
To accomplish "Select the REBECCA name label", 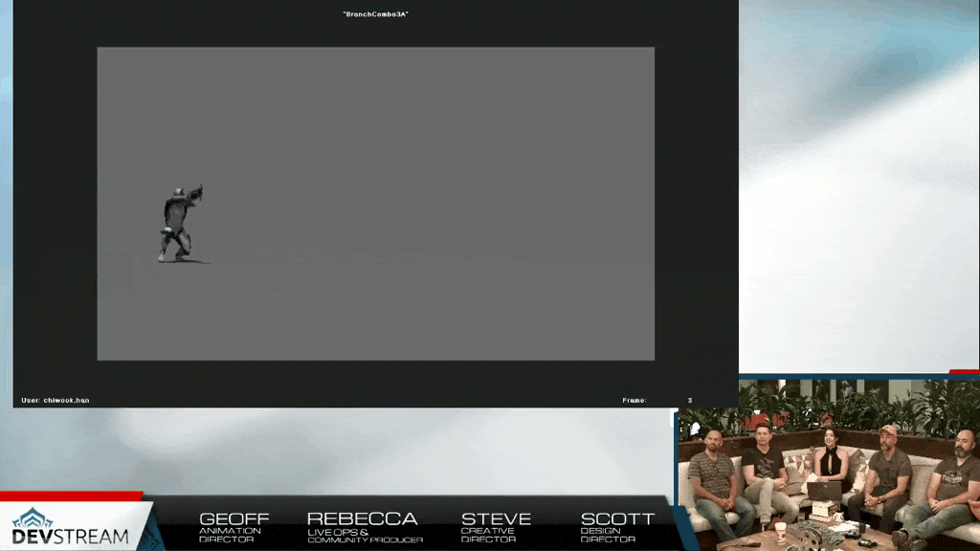I will [362, 518].
